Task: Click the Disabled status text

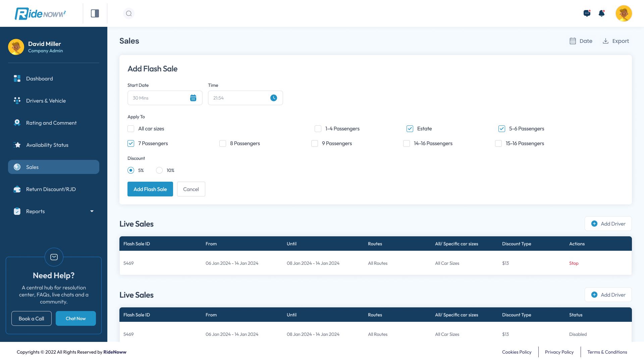Action: [x=578, y=334]
